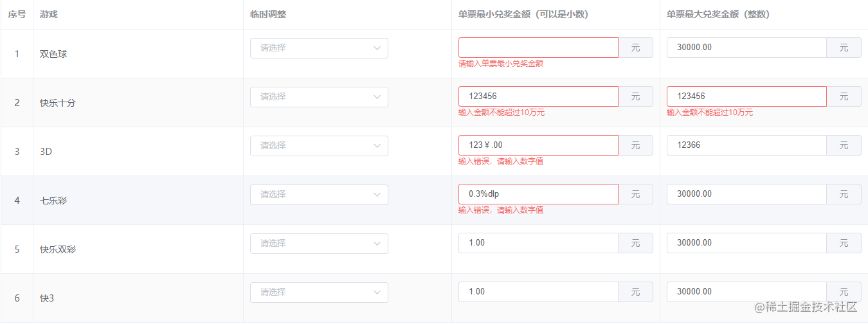Open the 请选择 dropdown for 3D row
868x324 pixels.
click(319, 146)
